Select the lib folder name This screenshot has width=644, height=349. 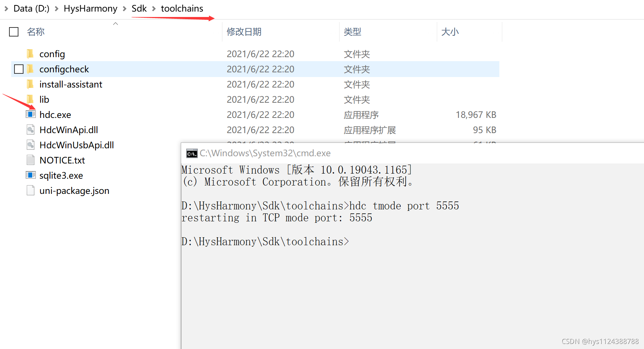pyautogui.click(x=44, y=99)
